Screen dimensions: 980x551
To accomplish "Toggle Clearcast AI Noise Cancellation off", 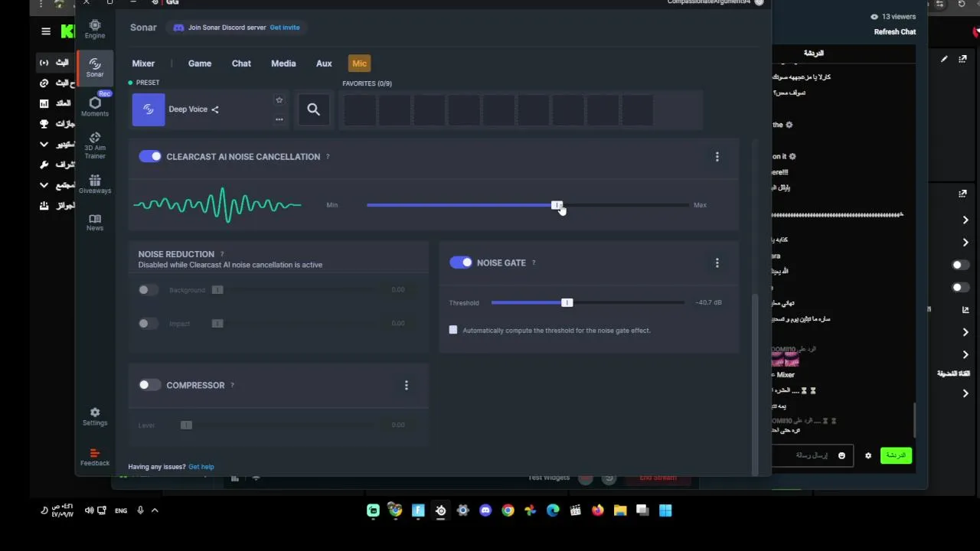I will click(x=150, y=156).
